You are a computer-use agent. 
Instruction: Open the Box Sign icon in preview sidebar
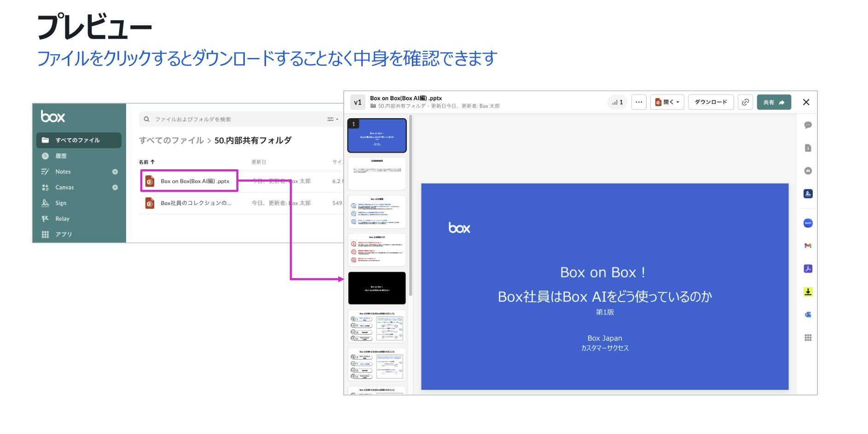pos(808,194)
